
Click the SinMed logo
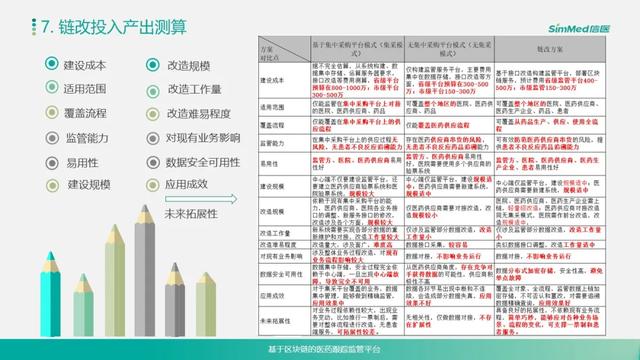tap(578, 29)
